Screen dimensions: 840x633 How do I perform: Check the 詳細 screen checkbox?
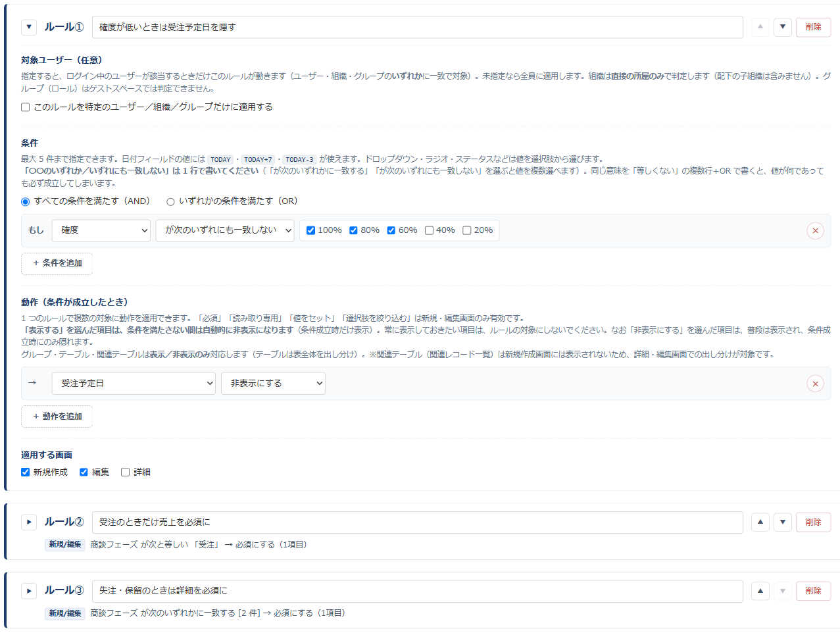point(126,472)
